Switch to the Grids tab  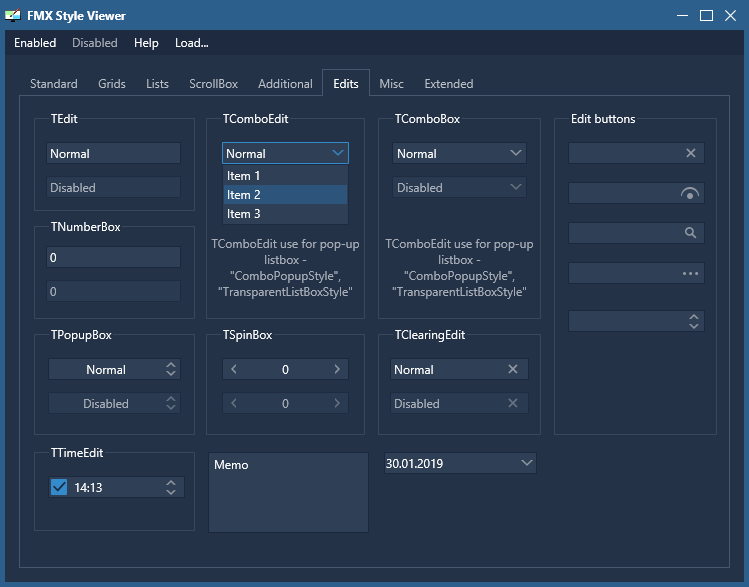112,84
